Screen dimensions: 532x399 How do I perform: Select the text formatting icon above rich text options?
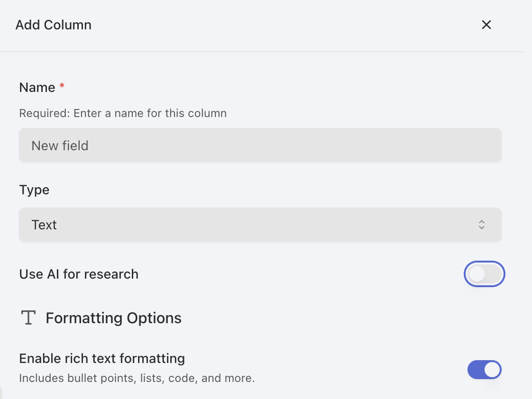(28, 317)
